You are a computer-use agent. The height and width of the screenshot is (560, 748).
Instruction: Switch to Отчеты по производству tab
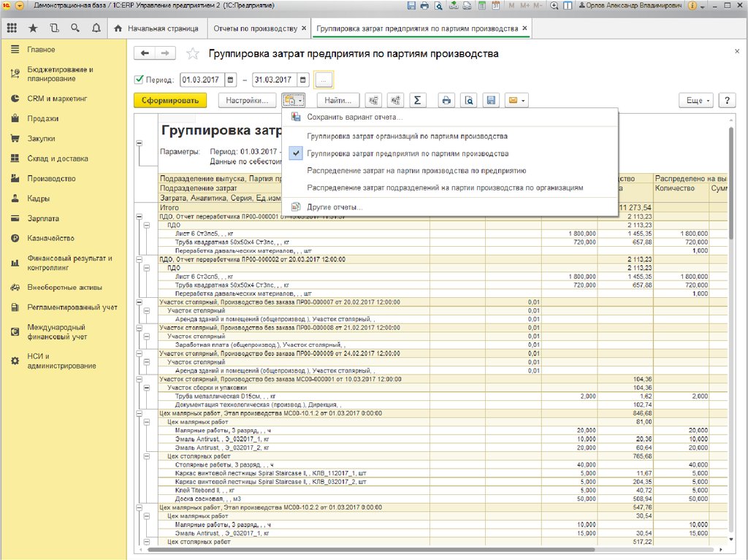coord(255,29)
